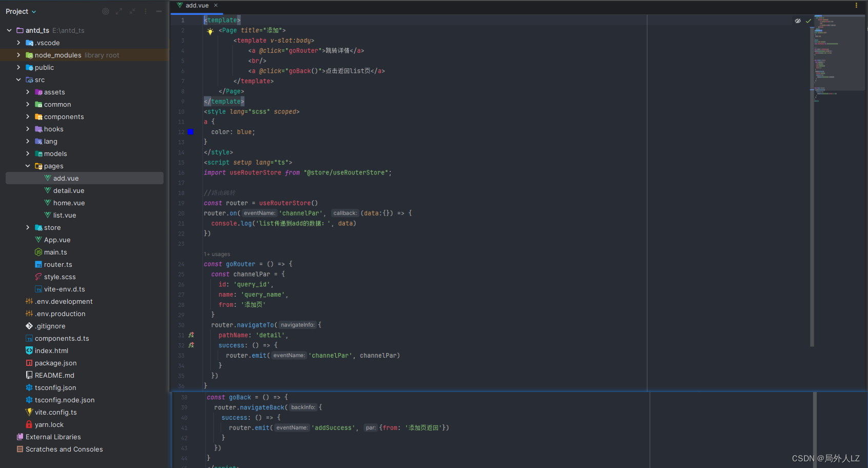Viewport: 868px width, 468px height.
Task: Expand the hooks folder
Action: pyautogui.click(x=28, y=129)
